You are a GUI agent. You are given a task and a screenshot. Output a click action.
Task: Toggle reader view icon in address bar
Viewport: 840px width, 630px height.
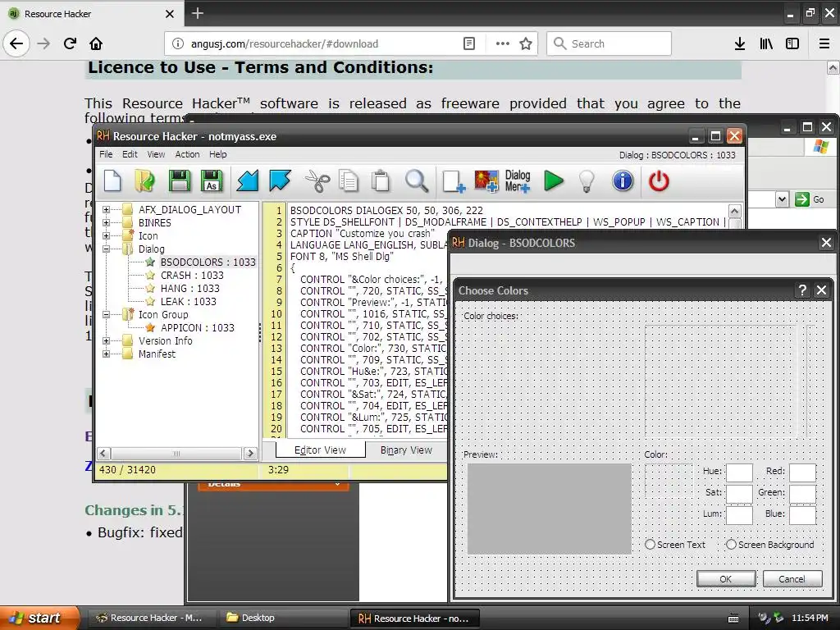[x=468, y=43]
